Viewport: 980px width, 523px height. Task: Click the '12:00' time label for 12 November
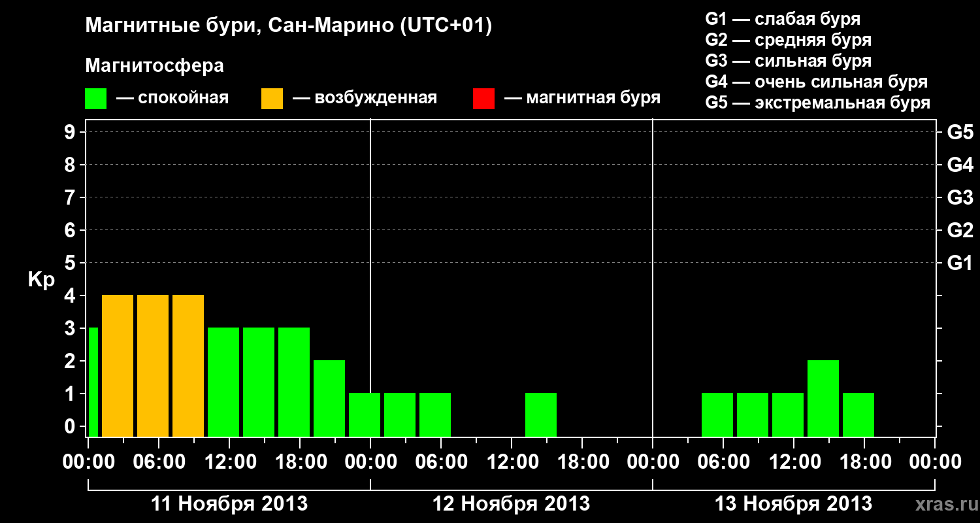point(512,462)
